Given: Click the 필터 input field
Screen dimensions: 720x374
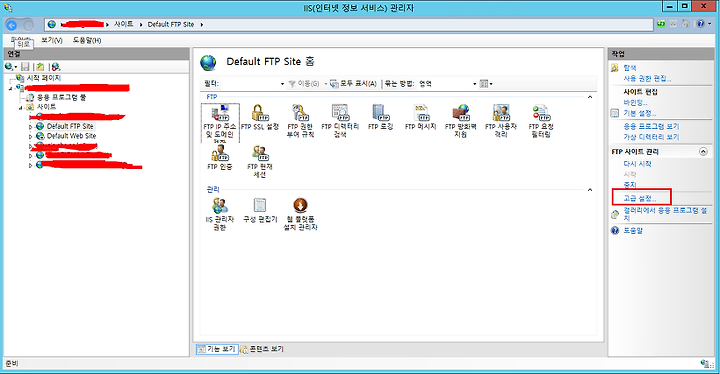Looking at the screenshot, I should point(250,84).
